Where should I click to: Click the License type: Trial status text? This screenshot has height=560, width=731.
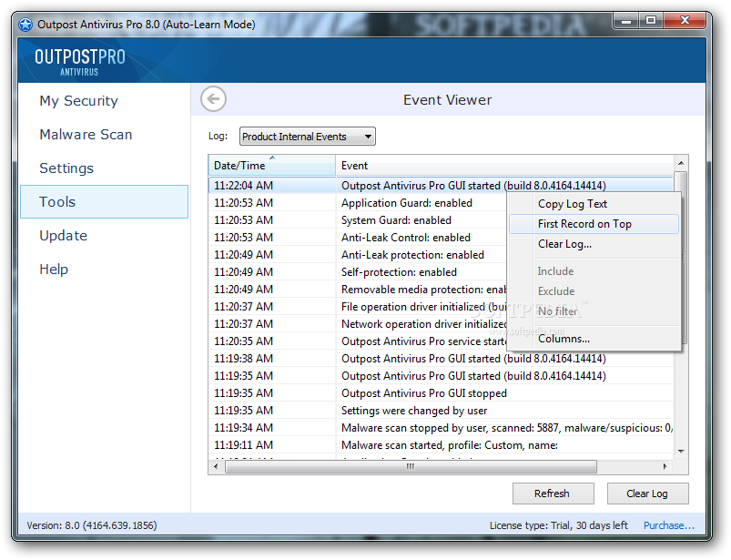(559, 525)
